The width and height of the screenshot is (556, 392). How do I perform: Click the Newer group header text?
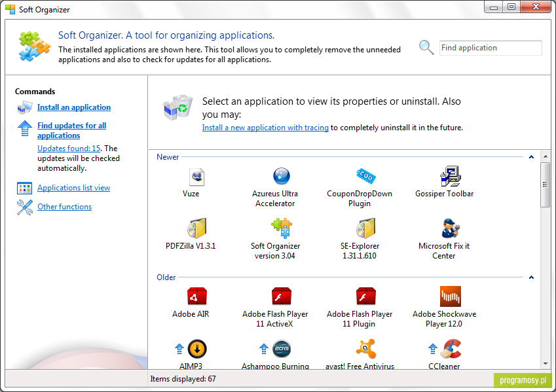click(x=168, y=157)
